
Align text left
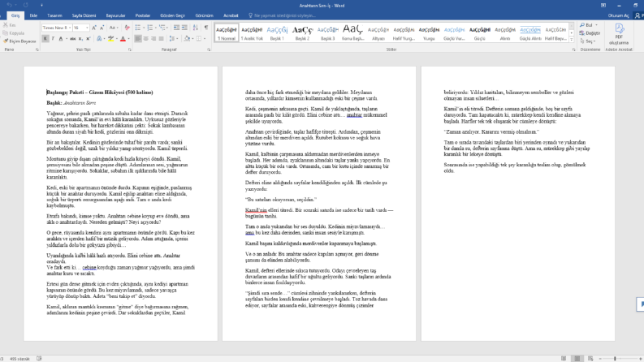click(137, 39)
